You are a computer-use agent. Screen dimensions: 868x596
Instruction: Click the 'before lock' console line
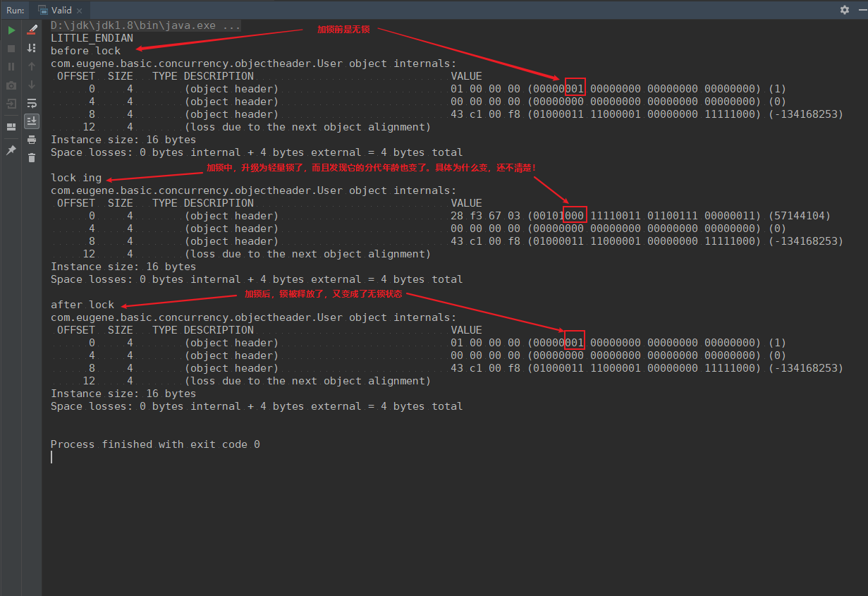(x=85, y=51)
